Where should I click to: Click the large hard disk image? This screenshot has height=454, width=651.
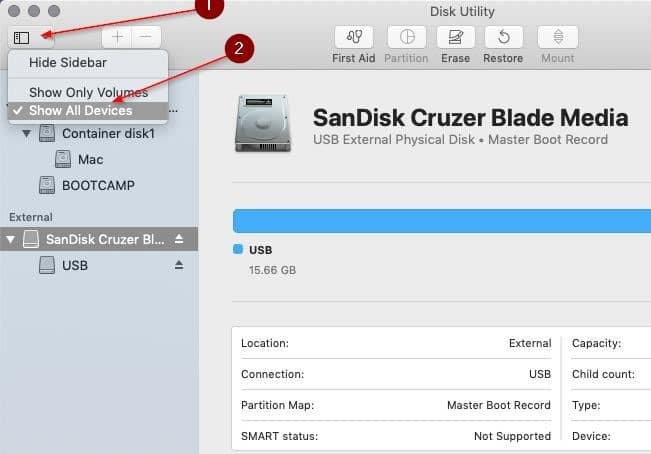pos(263,123)
